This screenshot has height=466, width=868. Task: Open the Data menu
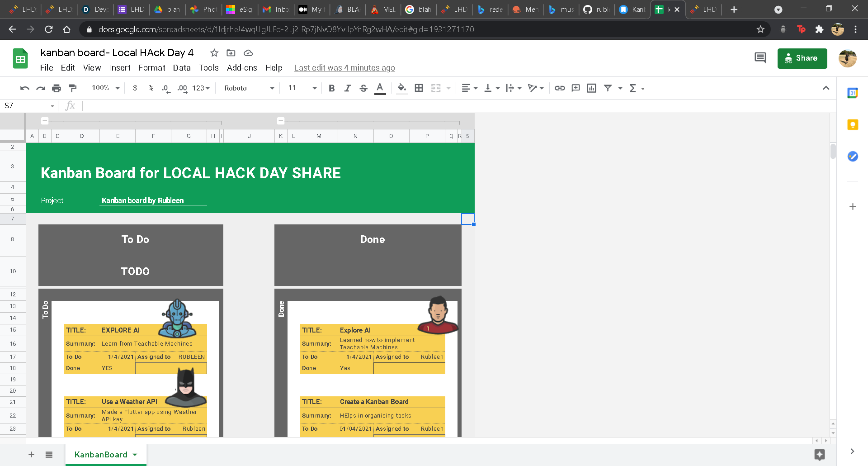182,68
